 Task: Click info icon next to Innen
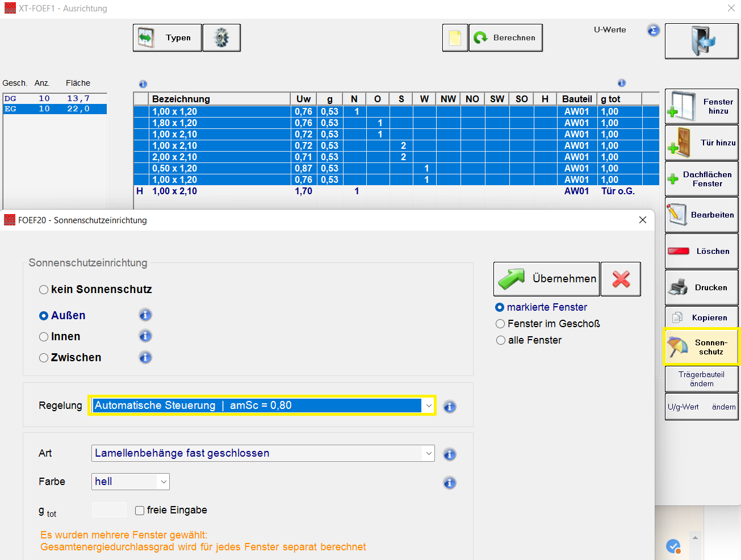click(145, 336)
